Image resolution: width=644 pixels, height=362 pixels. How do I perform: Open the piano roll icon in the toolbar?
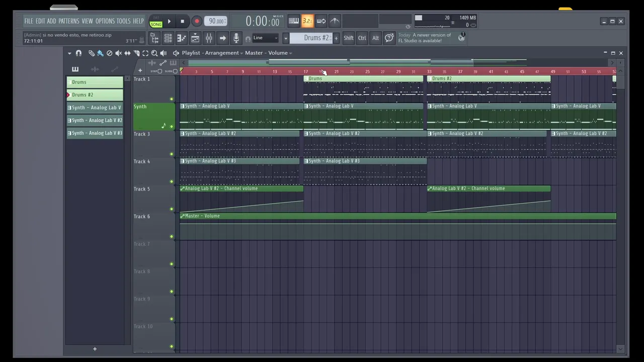[182, 38]
